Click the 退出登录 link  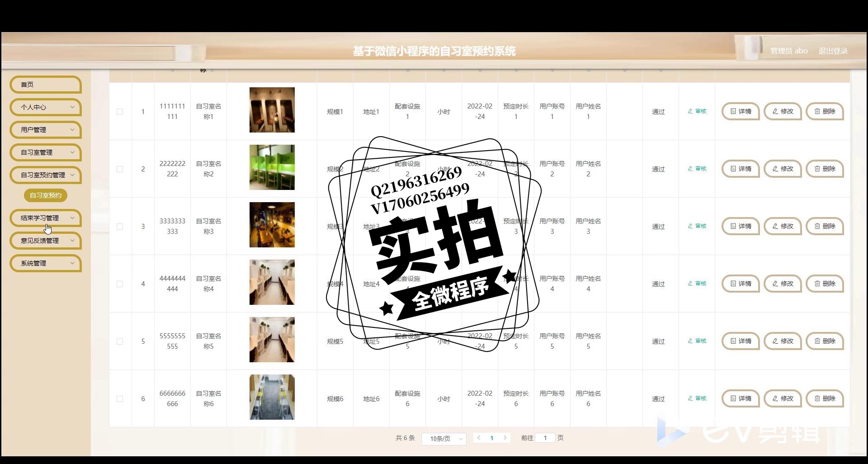tap(833, 51)
